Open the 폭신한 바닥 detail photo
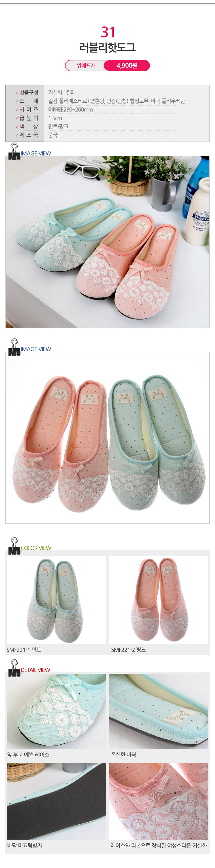The height and width of the screenshot is (868, 215). (x=158, y=711)
